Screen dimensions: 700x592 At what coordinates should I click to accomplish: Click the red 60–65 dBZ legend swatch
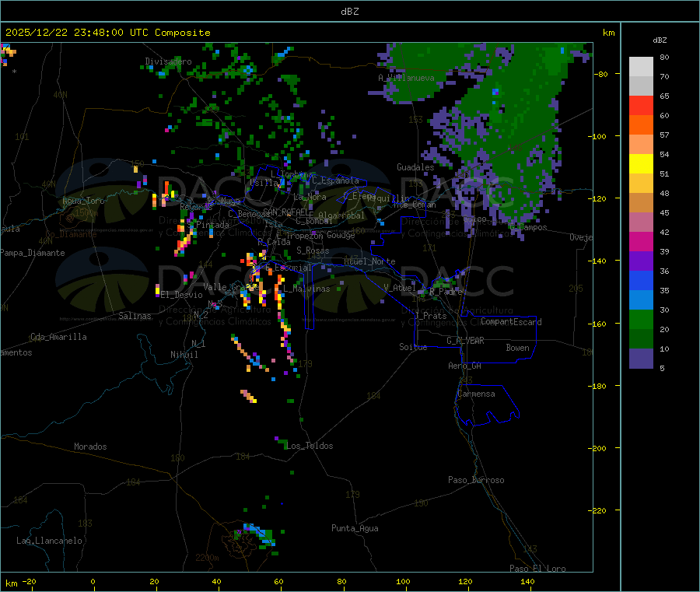click(x=641, y=105)
